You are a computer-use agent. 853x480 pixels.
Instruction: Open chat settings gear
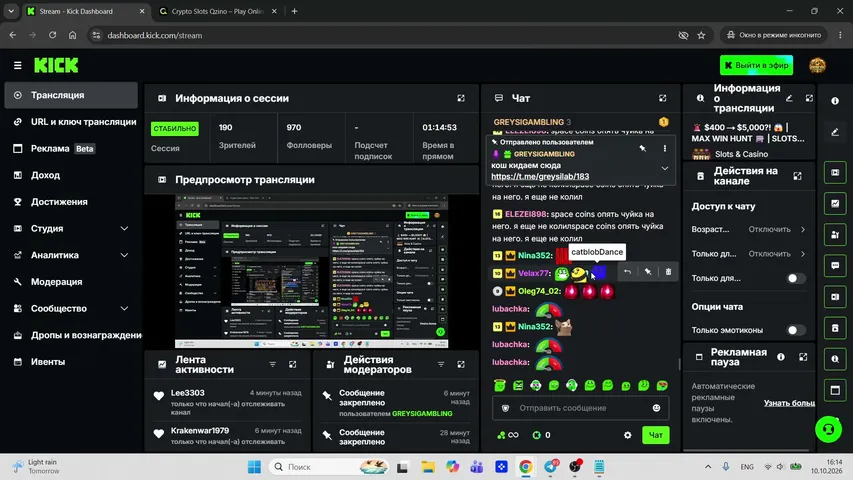[628, 435]
